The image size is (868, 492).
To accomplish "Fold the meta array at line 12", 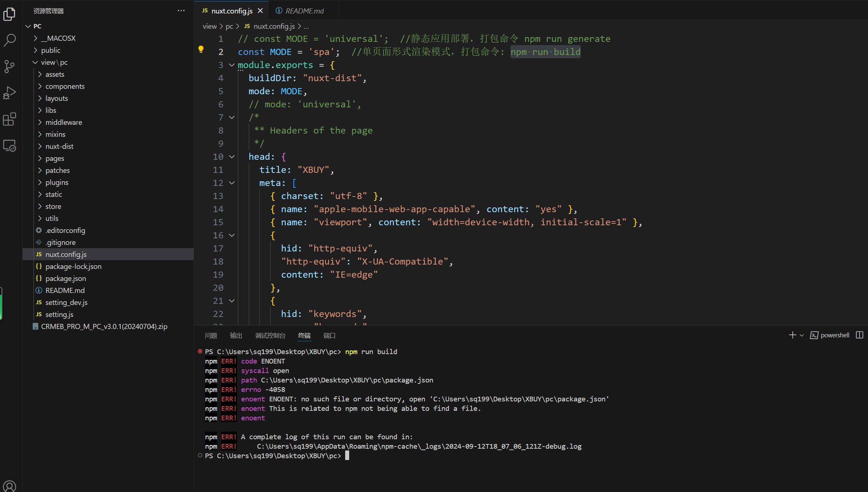I will [x=232, y=183].
